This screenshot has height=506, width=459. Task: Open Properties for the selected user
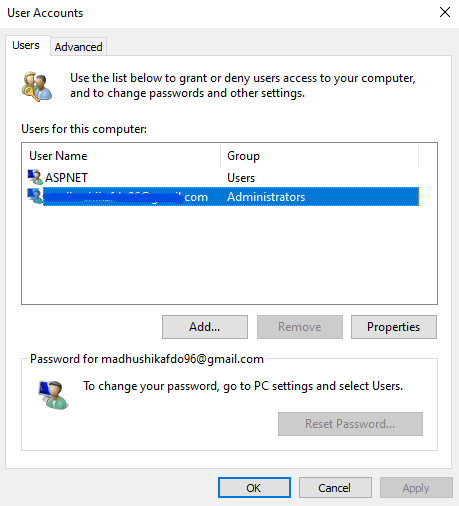click(394, 327)
